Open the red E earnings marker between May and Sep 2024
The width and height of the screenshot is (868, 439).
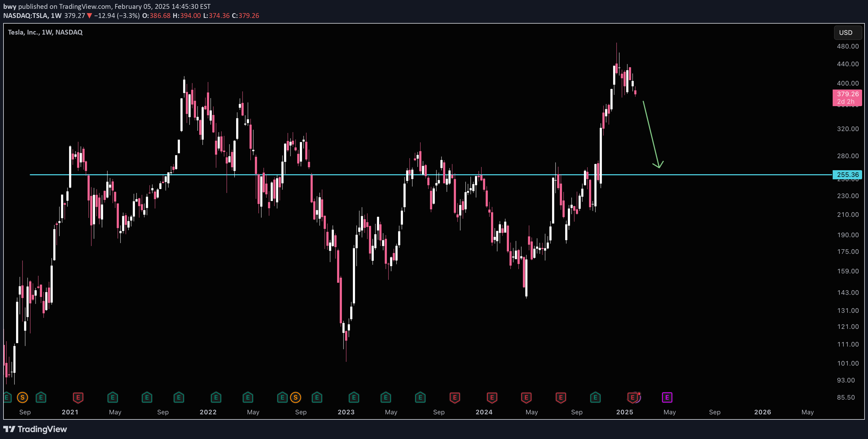pyautogui.click(x=561, y=397)
